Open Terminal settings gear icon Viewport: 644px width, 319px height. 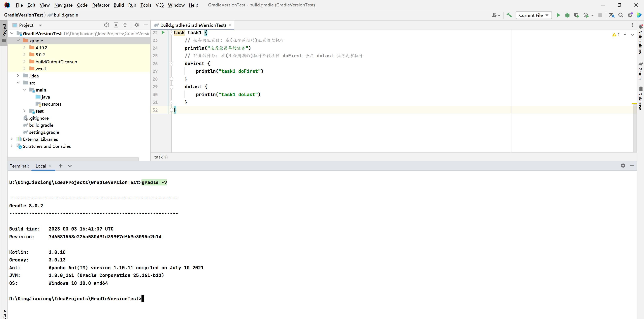point(623,166)
